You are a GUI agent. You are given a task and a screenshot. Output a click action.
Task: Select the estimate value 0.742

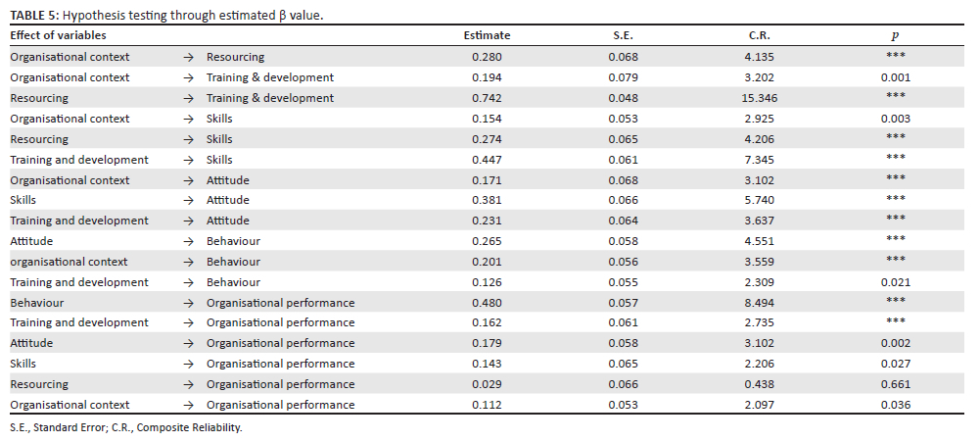(487, 98)
